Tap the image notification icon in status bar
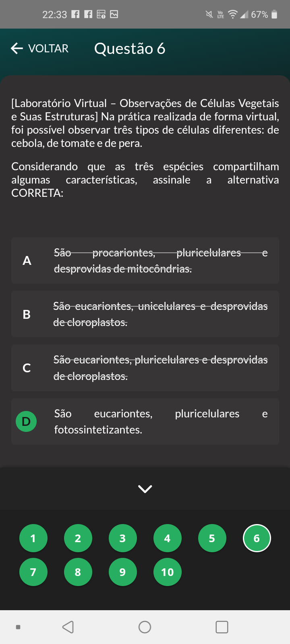 click(114, 14)
